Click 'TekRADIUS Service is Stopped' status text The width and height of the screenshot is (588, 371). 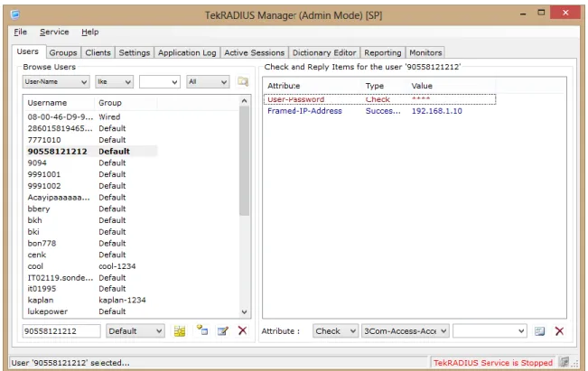(x=493, y=363)
